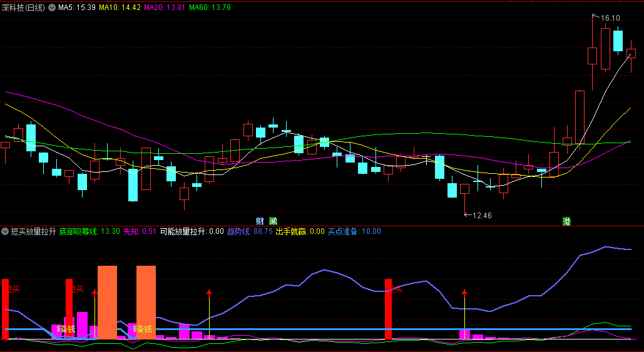Click the 12.46 low price label

coord(482,215)
